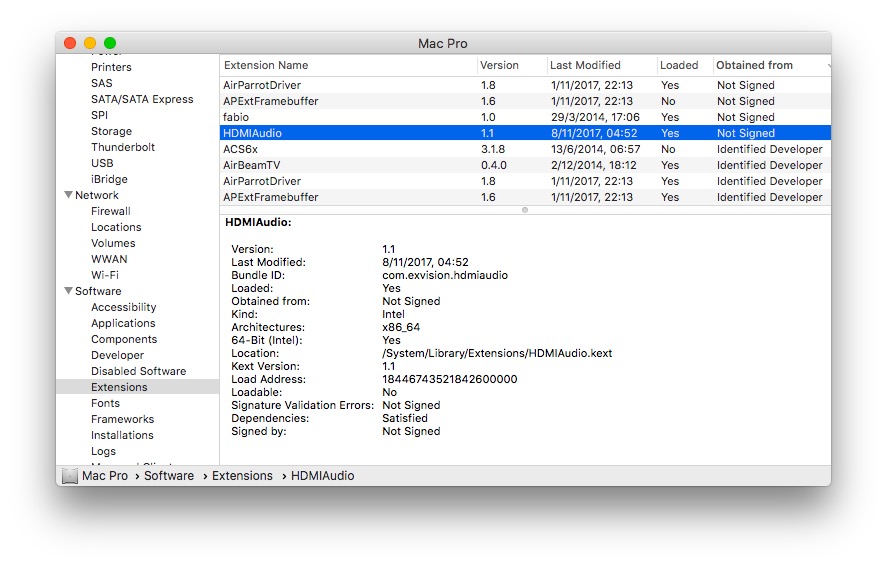Screen dimensions: 887x566
Task: Select SPI in the sidebar
Action: click(x=100, y=115)
